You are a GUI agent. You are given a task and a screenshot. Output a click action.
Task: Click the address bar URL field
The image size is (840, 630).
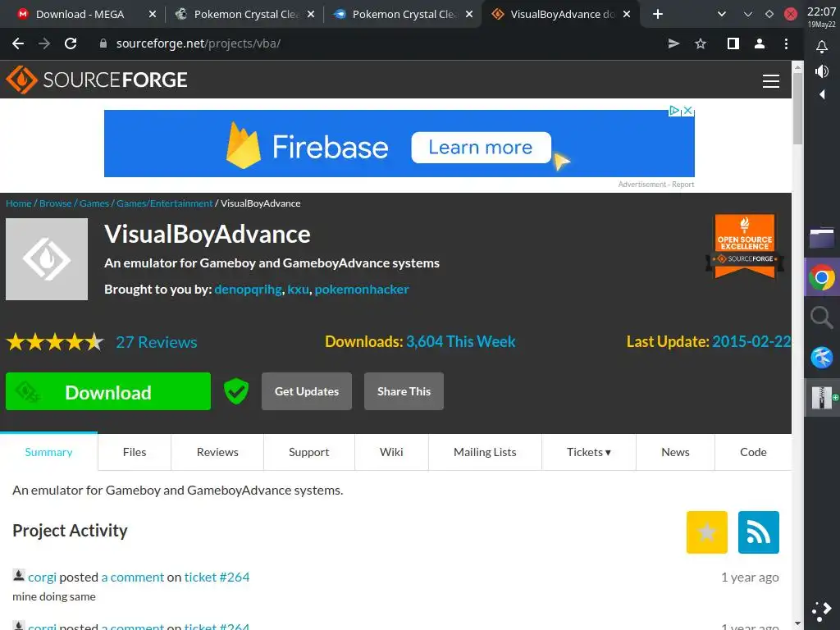375,43
